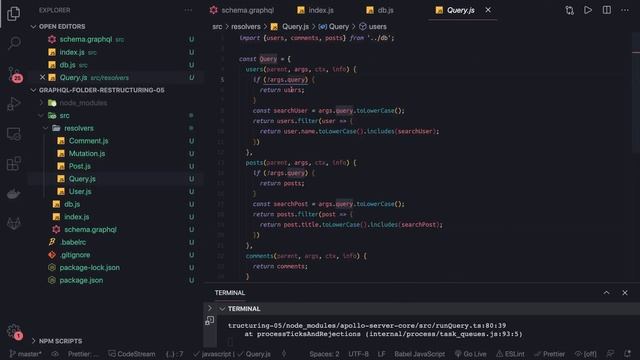Open the Manage gear menu
The height and width of the screenshot is (360, 640).
tap(14, 331)
